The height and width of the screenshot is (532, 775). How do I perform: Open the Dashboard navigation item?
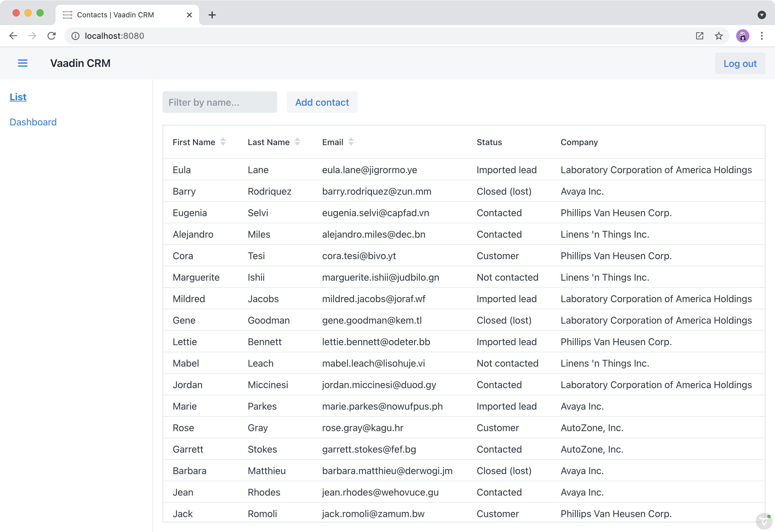[x=33, y=122]
